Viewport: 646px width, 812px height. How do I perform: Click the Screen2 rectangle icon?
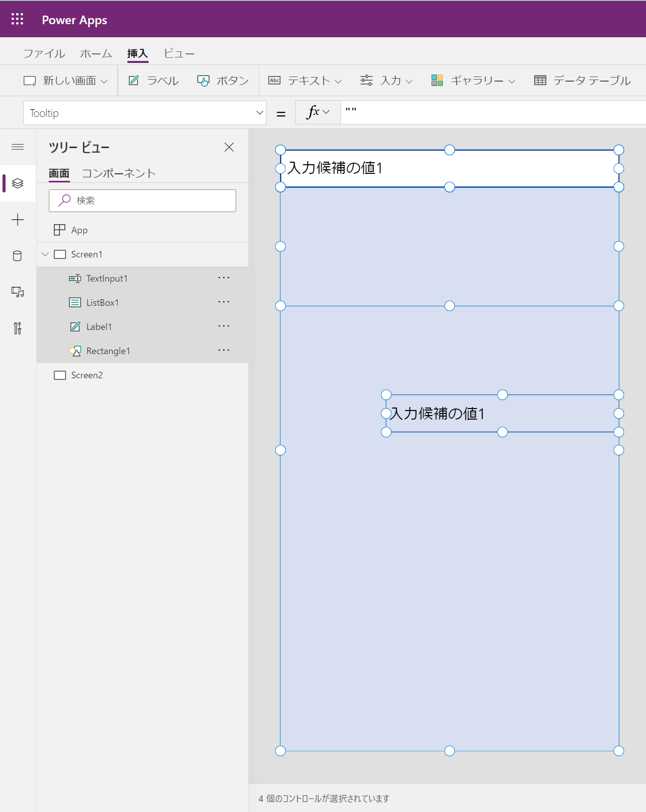click(60, 375)
